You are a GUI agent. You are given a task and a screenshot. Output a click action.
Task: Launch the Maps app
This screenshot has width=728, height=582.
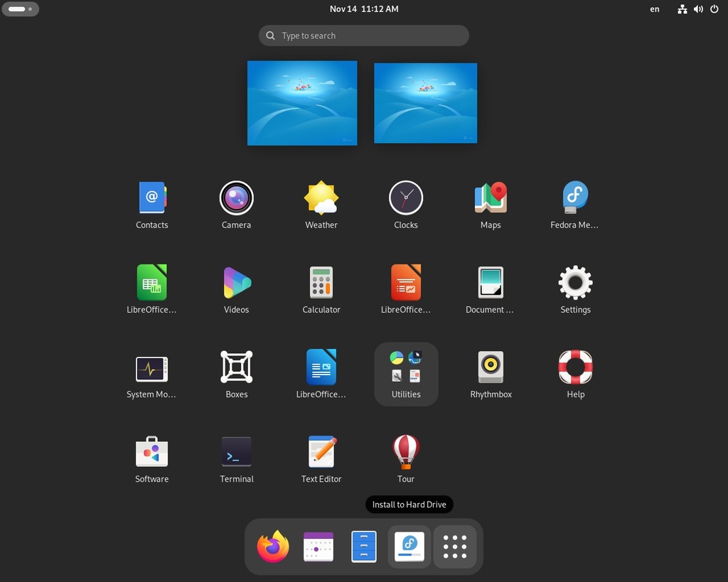[491, 198]
